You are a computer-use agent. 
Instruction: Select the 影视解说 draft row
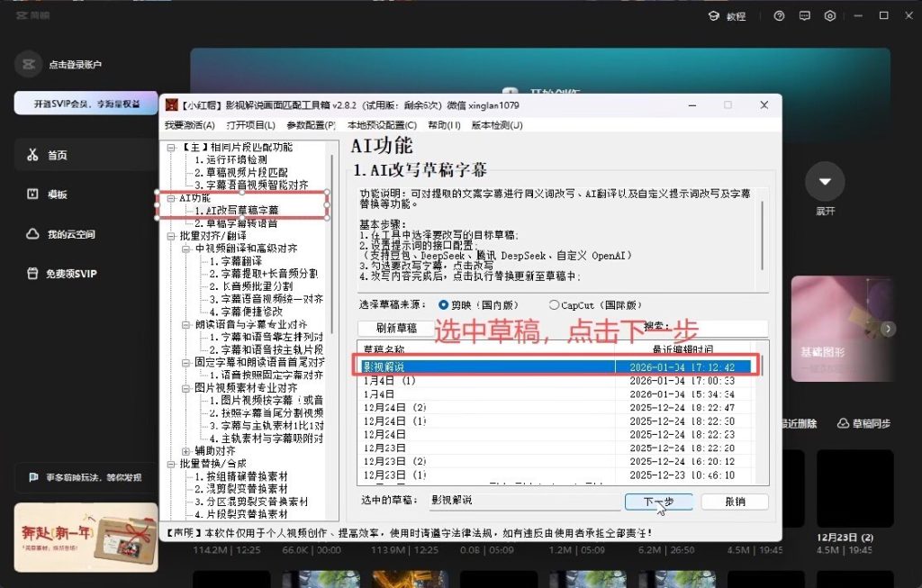coord(556,366)
